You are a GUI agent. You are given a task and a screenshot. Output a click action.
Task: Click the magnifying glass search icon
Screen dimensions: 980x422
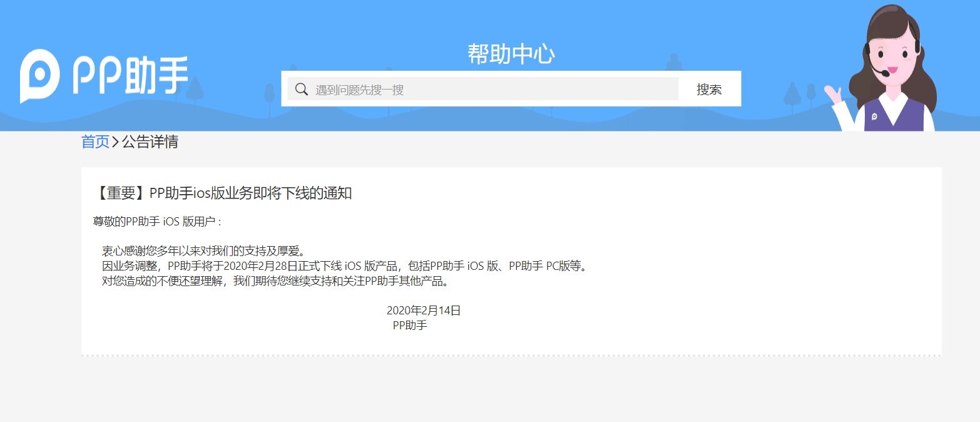[302, 90]
